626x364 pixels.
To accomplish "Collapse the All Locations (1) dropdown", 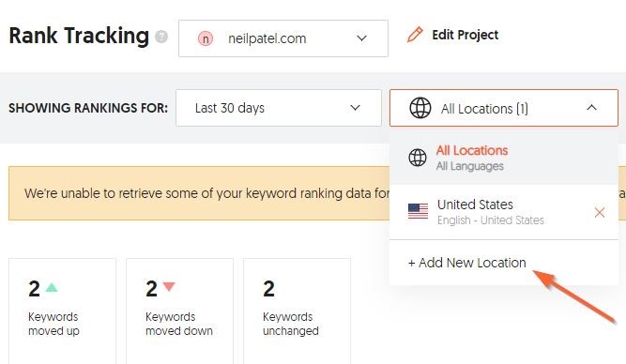I will click(504, 108).
